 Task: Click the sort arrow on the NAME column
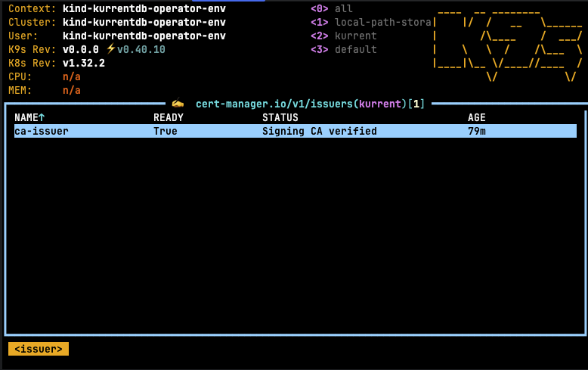coord(42,117)
